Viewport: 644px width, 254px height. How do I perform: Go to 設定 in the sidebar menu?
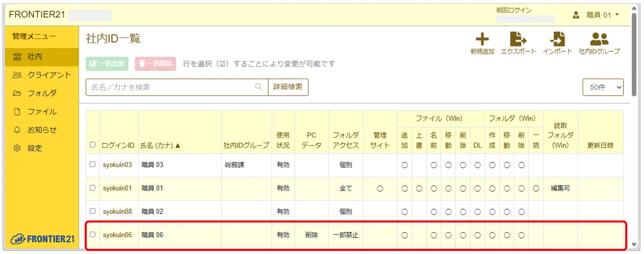pos(34,148)
